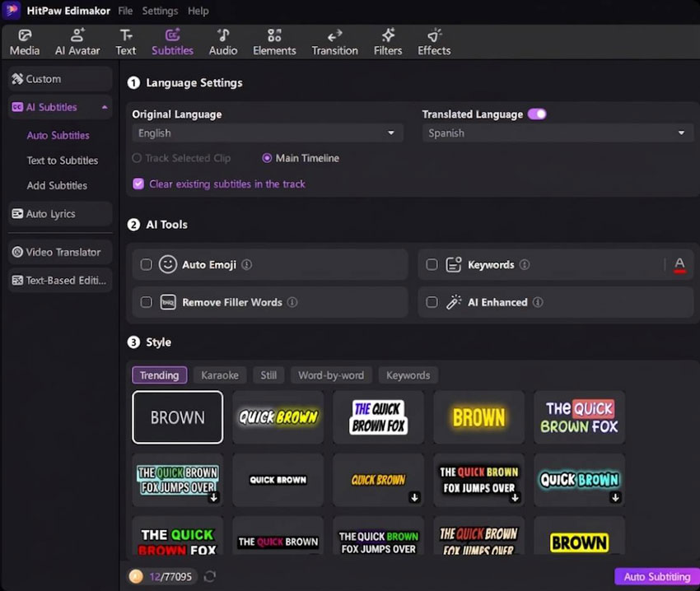Switch to the Trending style tab
Screen dimensions: 700x591
(160, 375)
